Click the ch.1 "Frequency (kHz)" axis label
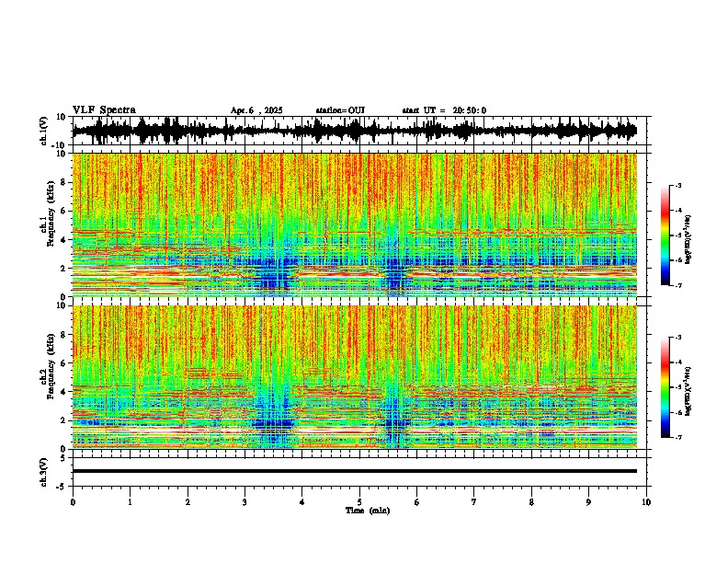 click(x=51, y=213)
